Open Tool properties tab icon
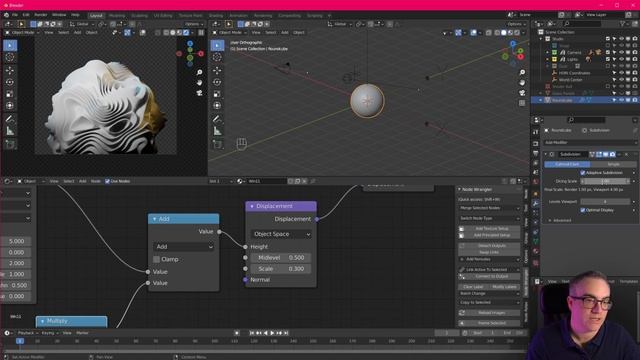This screenshot has width=640, height=360. [x=536, y=132]
